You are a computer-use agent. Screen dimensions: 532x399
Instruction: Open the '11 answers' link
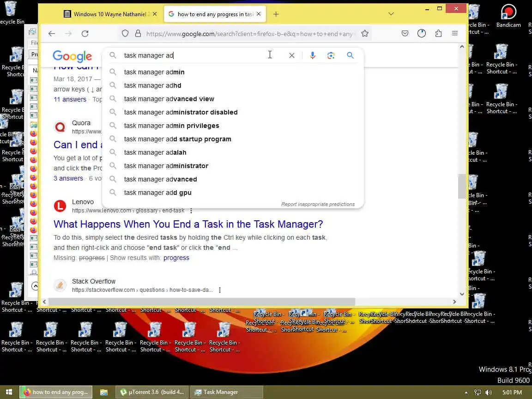[70, 99]
